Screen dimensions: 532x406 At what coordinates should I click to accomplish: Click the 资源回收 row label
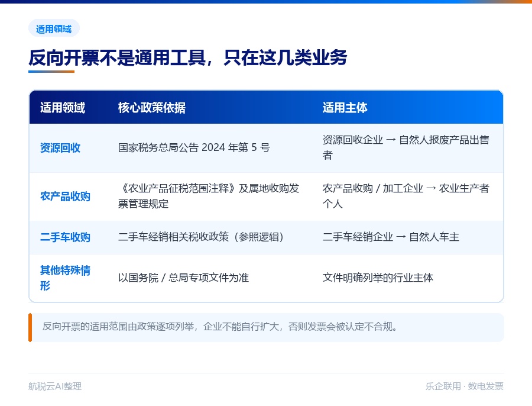60,148
